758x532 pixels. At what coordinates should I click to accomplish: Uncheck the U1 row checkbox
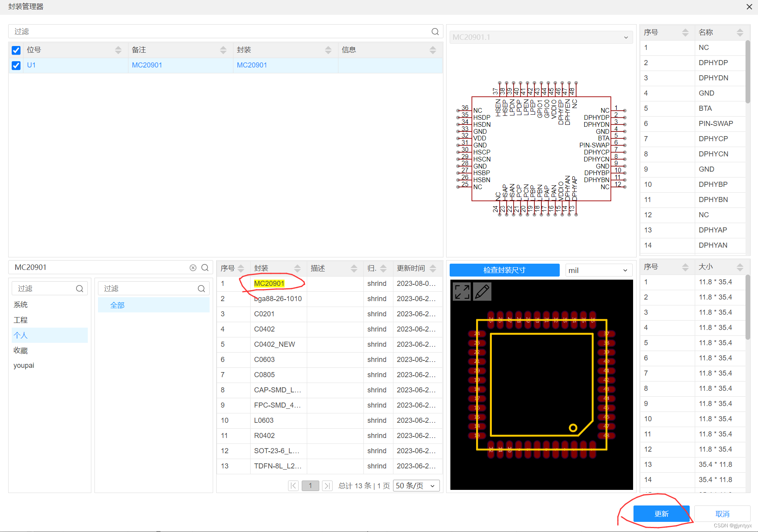point(16,65)
